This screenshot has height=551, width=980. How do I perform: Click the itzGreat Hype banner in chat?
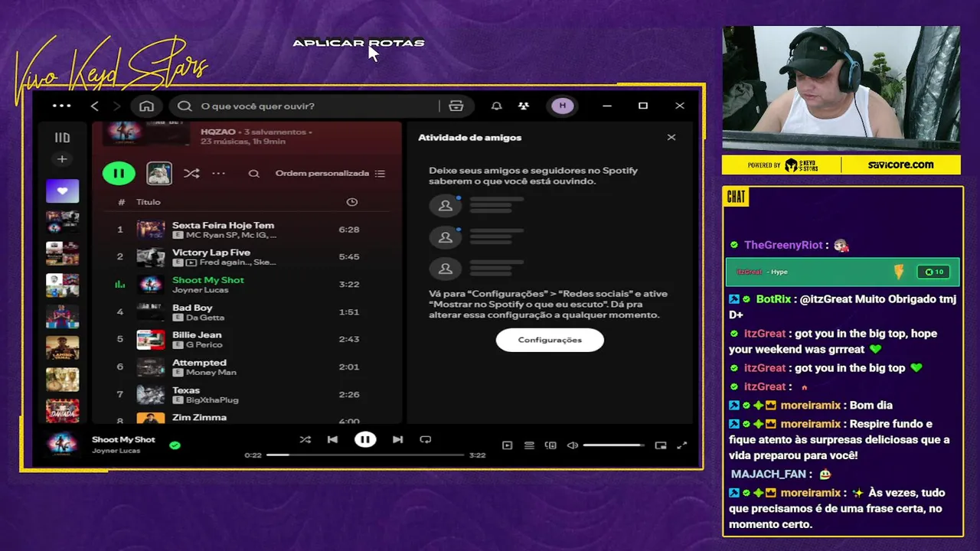click(842, 272)
